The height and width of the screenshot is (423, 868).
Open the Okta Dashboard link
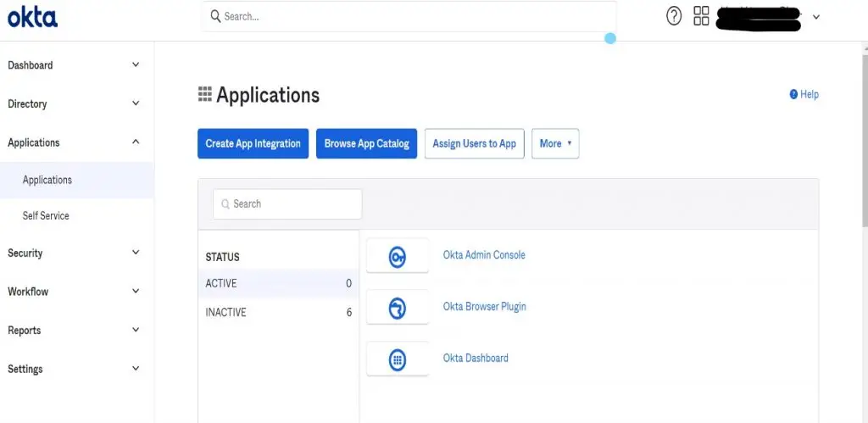(x=476, y=359)
